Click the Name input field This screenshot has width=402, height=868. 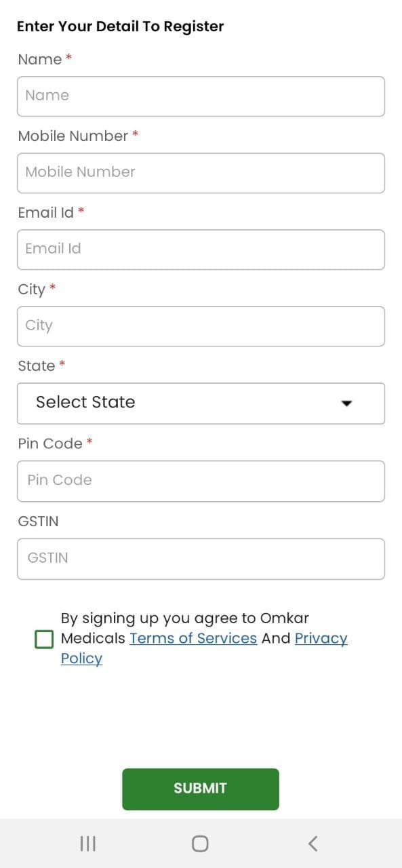(201, 96)
